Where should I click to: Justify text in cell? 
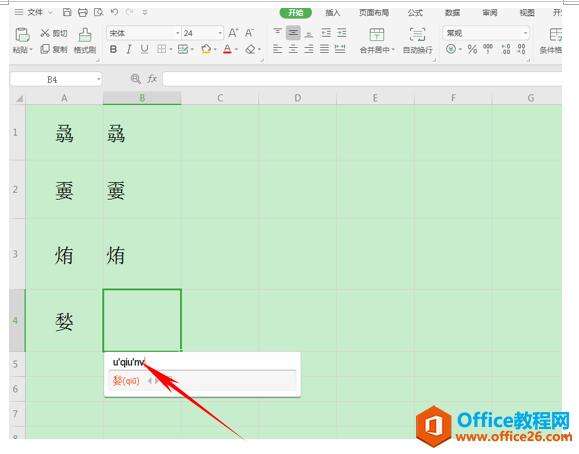(x=325, y=49)
